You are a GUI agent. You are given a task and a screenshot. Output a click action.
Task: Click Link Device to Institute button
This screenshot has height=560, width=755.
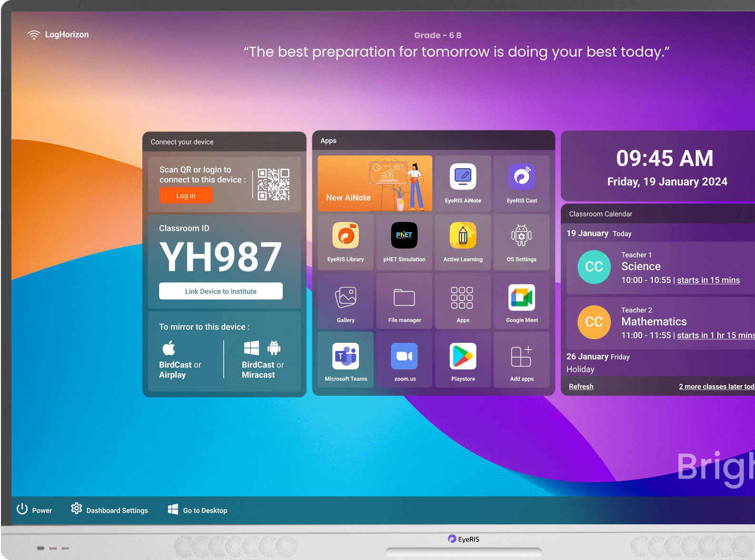(220, 291)
